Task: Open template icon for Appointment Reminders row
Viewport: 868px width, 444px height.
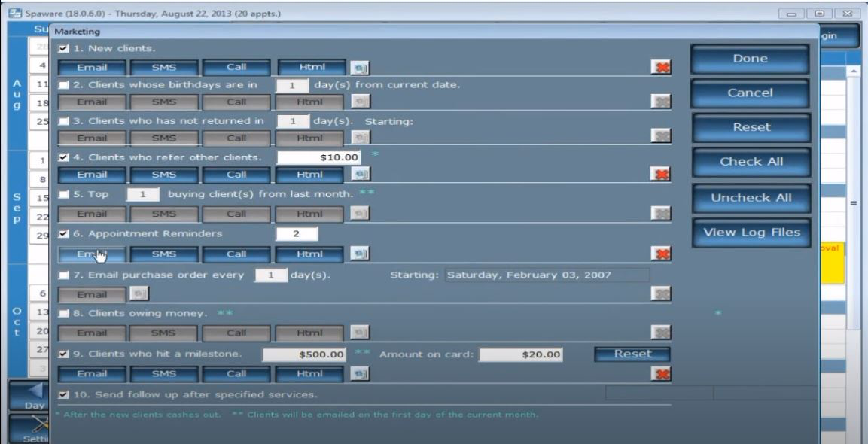Action: click(361, 254)
